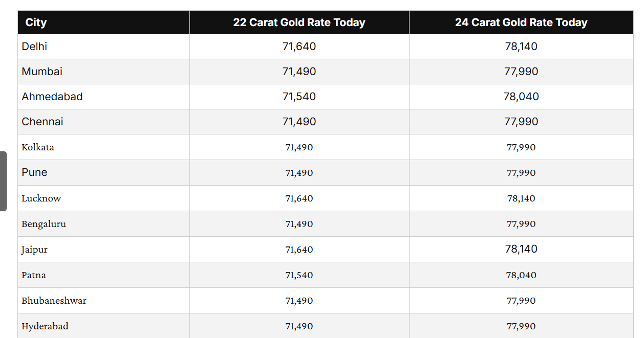The image size is (644, 338).
Task: Click Mumbai's 24 carat rate 77,990
Action: tap(521, 72)
